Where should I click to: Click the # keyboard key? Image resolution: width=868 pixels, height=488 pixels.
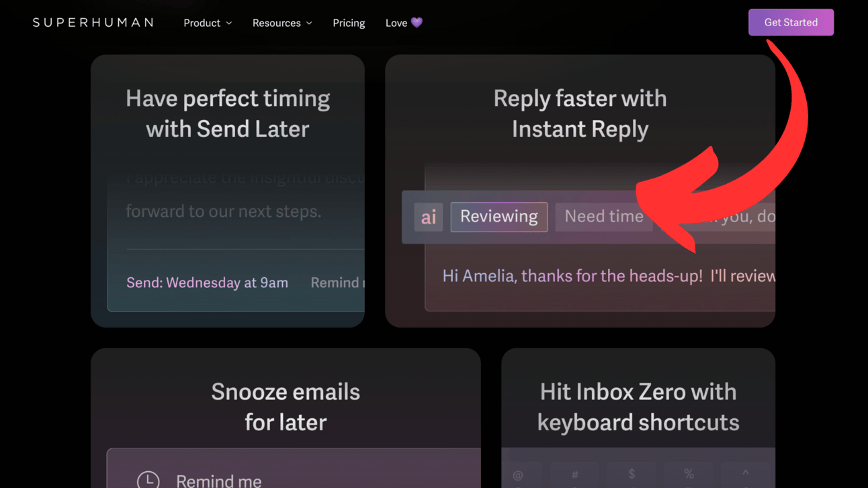tap(575, 475)
